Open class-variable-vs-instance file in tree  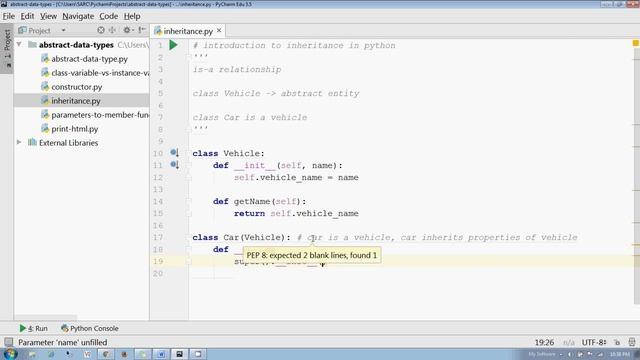pos(100,73)
